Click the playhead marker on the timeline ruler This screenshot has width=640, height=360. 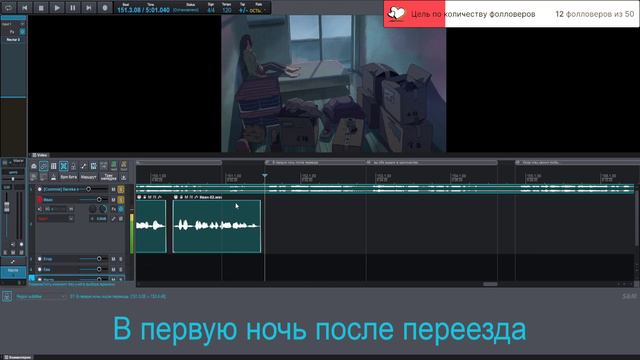click(x=264, y=176)
